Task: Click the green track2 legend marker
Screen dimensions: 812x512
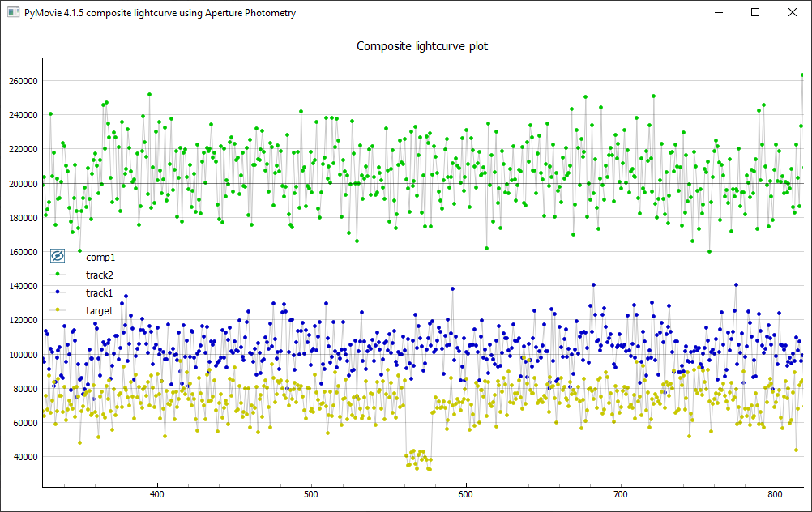Action: [58, 275]
